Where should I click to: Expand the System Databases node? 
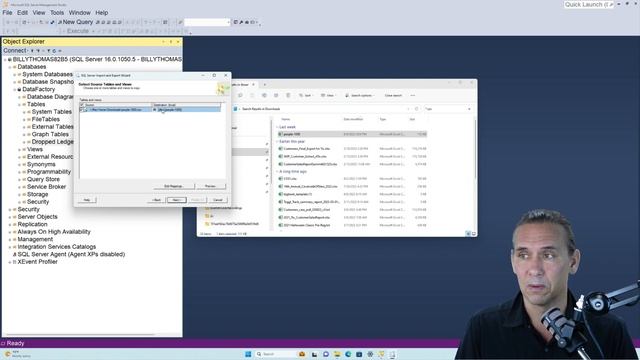click(x=15, y=75)
